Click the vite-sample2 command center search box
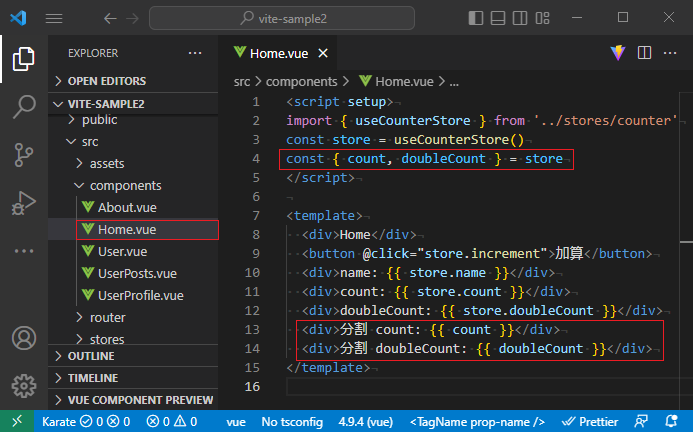The height and width of the screenshot is (432, 693). [282, 19]
